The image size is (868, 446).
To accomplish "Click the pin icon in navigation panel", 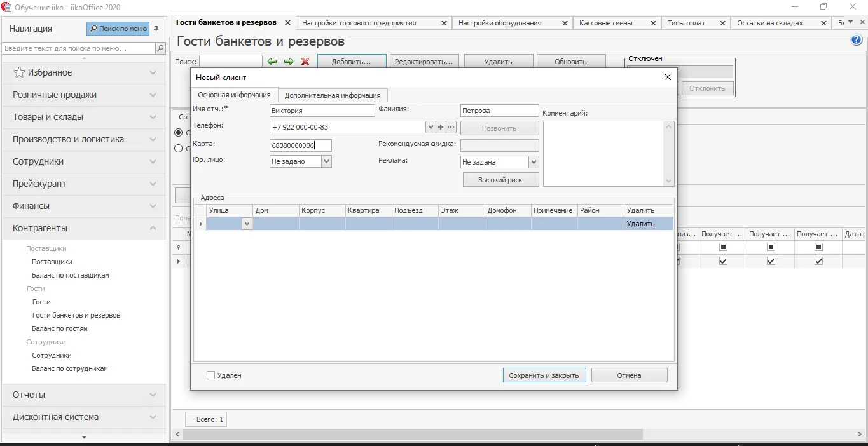I will (x=156, y=29).
